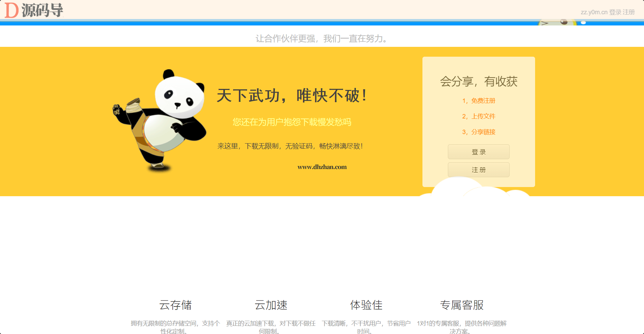Screen dimensions: 644x334
Task: Open the 注册 link in the header
Action: pyautogui.click(x=629, y=12)
